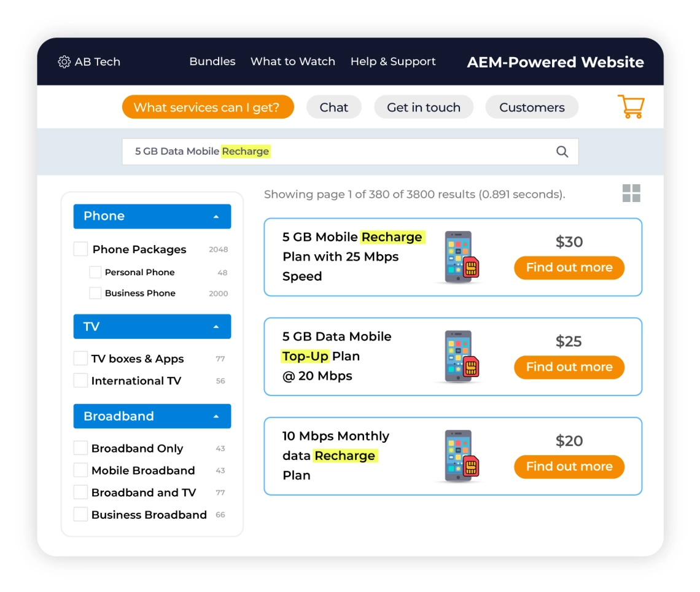Screen dimensions: 700x592
Task: Open the $25 Top-Up plan's phone image
Action: 462,357
